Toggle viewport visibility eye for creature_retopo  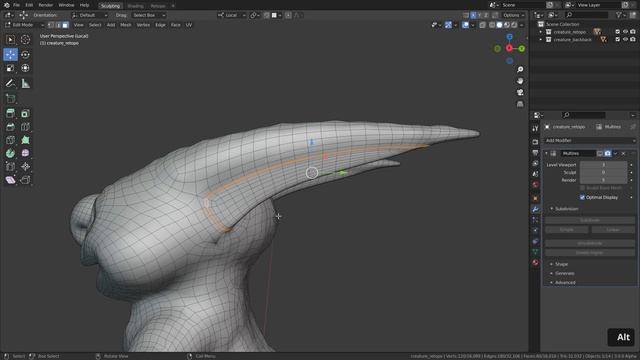(625, 32)
